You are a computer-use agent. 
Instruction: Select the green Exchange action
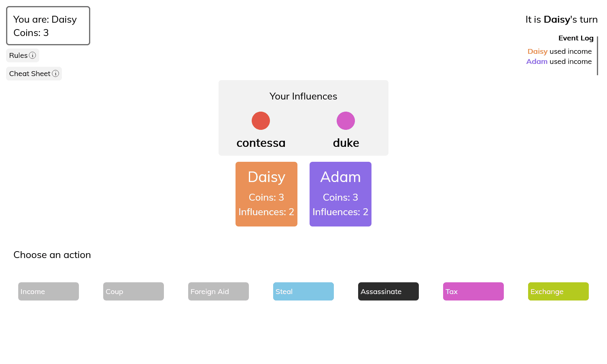click(x=558, y=291)
